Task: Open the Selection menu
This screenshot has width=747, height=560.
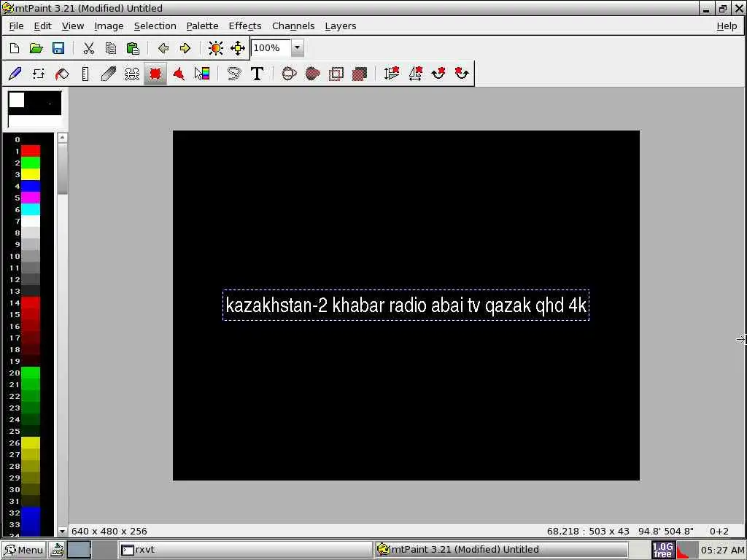Action: [x=155, y=26]
